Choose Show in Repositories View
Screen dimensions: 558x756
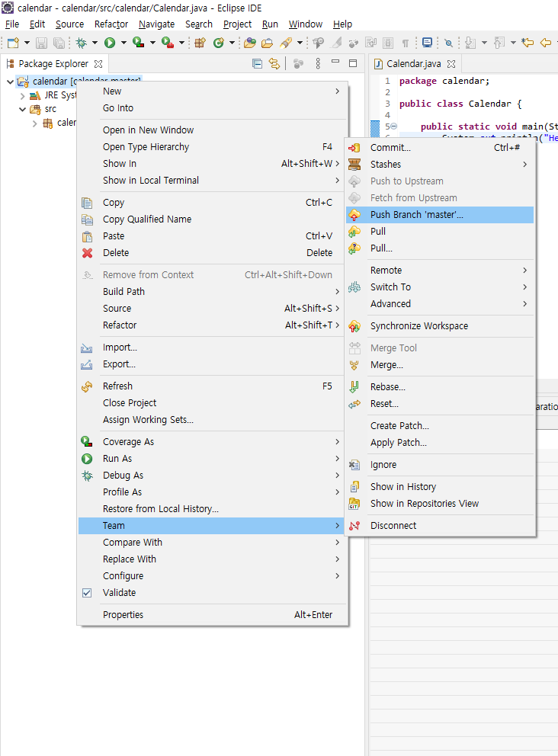440,503
